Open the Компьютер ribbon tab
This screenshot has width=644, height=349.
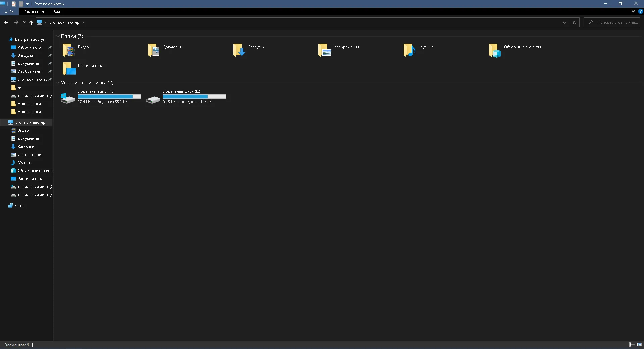click(34, 12)
